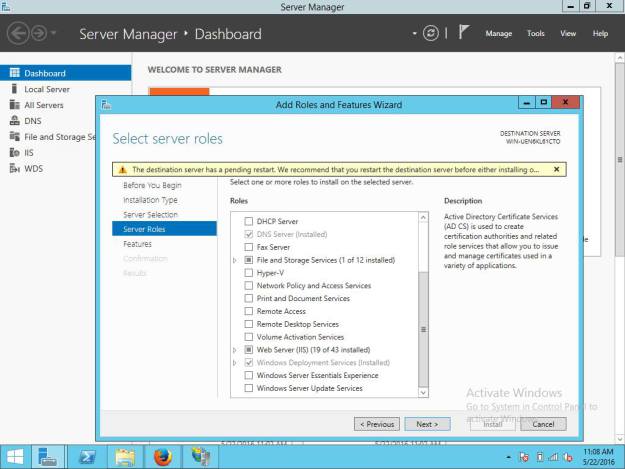Go to Installation Type wizard step
The width and height of the screenshot is (625, 469).
(x=150, y=200)
